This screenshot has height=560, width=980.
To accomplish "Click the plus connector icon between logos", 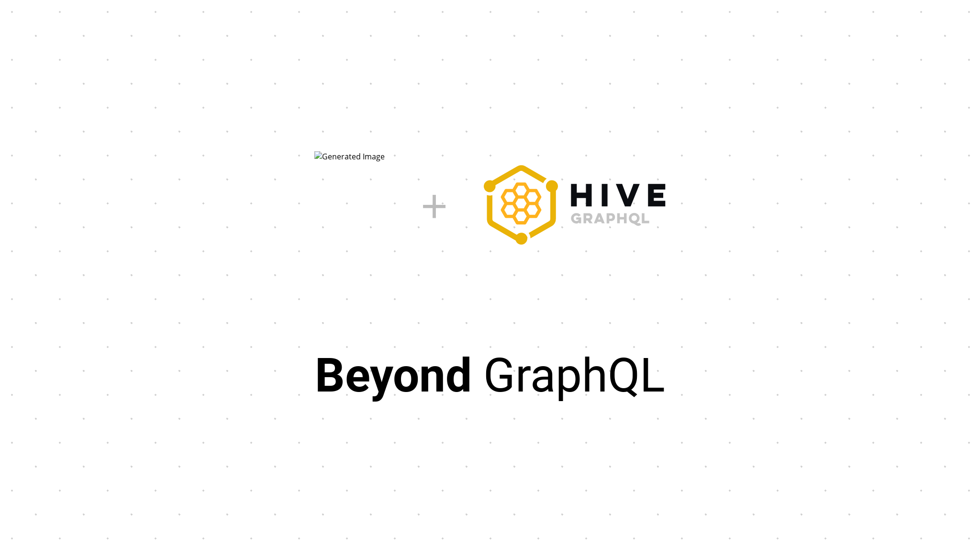I will 434,206.
